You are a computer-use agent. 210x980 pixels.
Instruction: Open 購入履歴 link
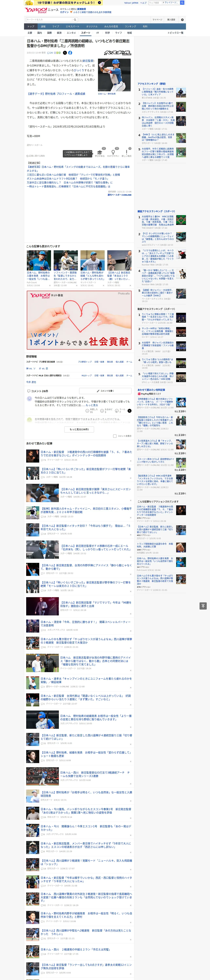171,20
